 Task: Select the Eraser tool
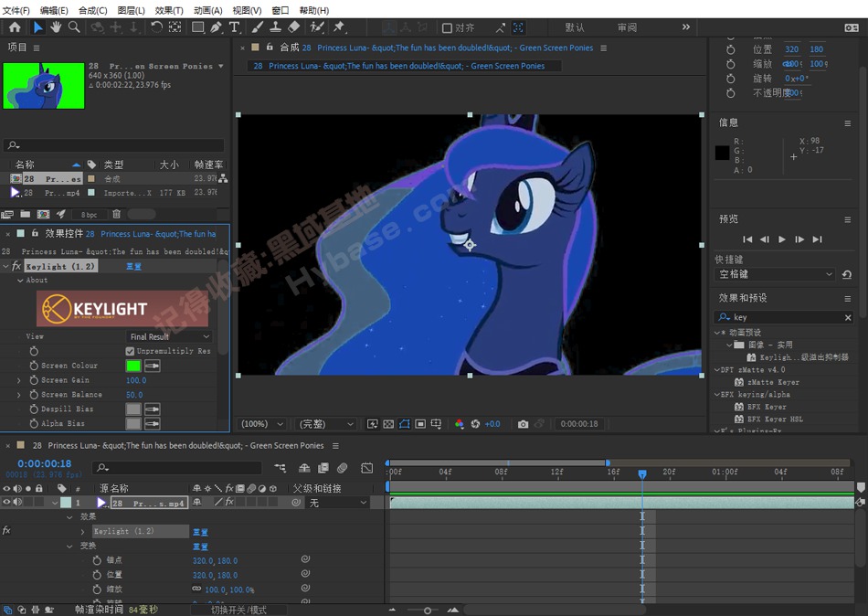click(294, 27)
